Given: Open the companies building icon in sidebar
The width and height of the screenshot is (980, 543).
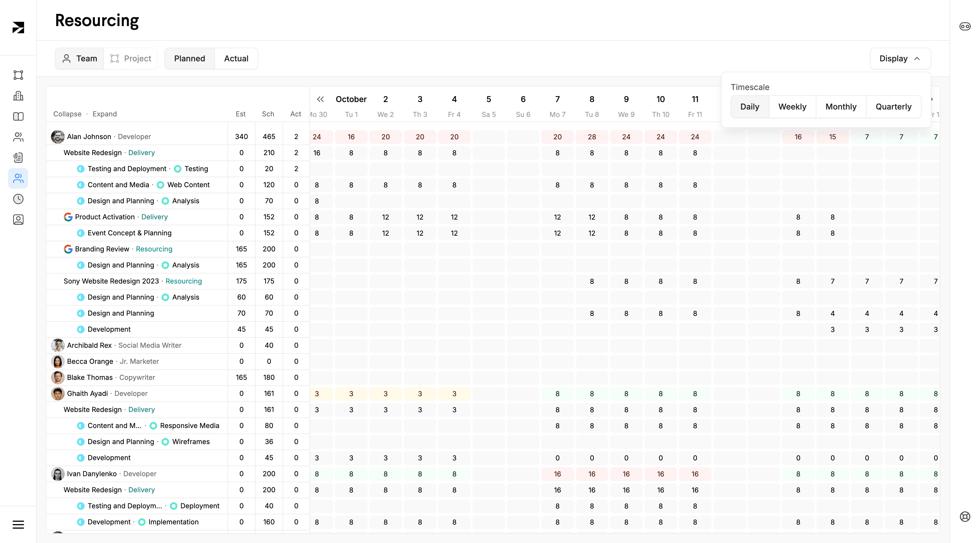Looking at the screenshot, I should point(18,95).
